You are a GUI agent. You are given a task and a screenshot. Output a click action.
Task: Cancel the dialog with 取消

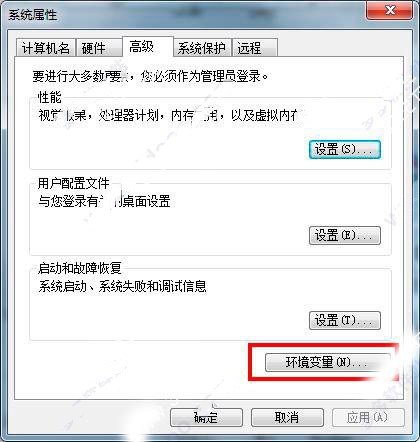coord(287,417)
